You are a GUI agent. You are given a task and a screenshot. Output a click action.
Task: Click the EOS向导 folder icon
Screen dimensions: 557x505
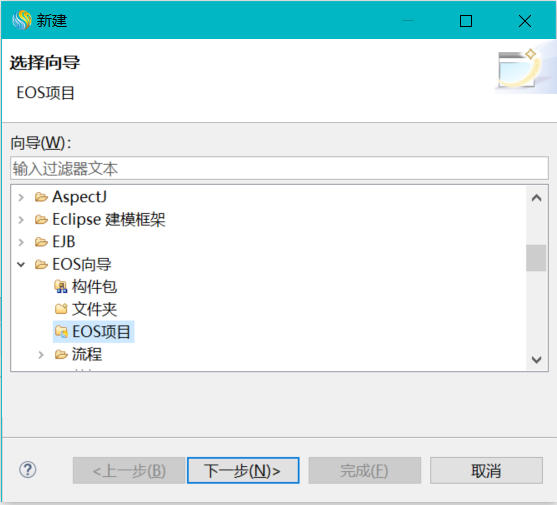coord(41,265)
